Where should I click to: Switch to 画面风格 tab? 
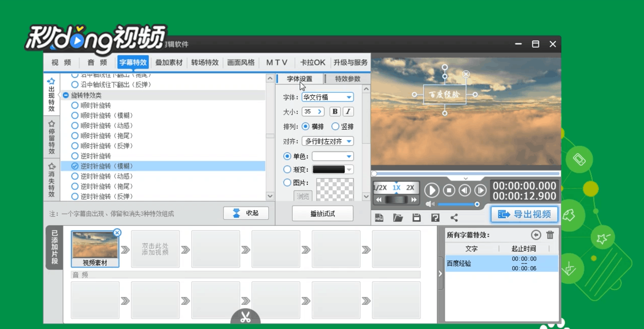[x=241, y=63]
